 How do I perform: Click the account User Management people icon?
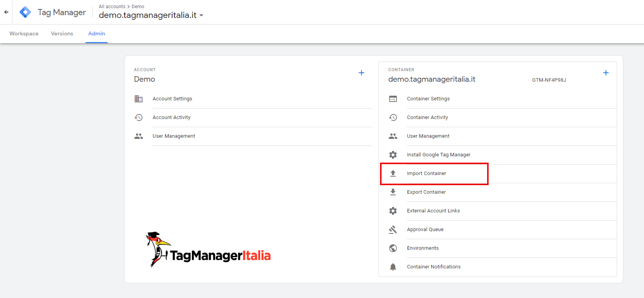139,136
